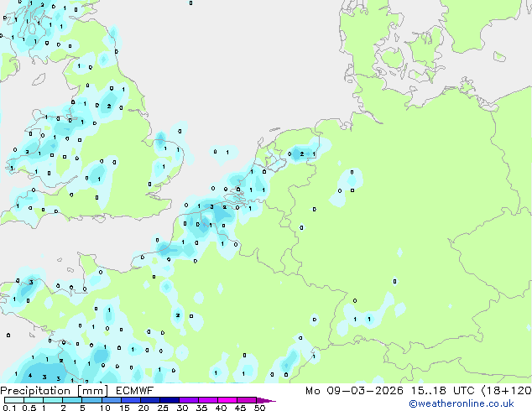This screenshot has height=411, width=532.
Task: Click the legend label 30
Action: [x=182, y=408]
